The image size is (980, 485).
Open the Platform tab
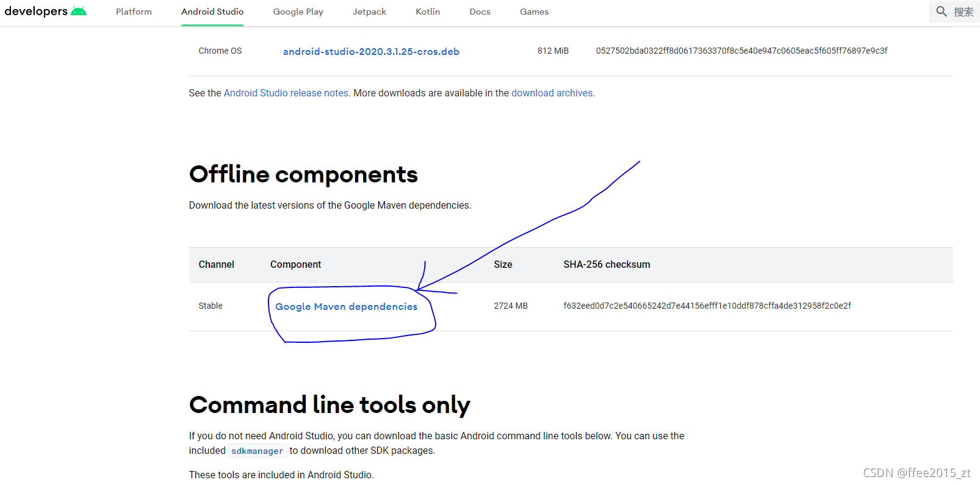point(134,12)
